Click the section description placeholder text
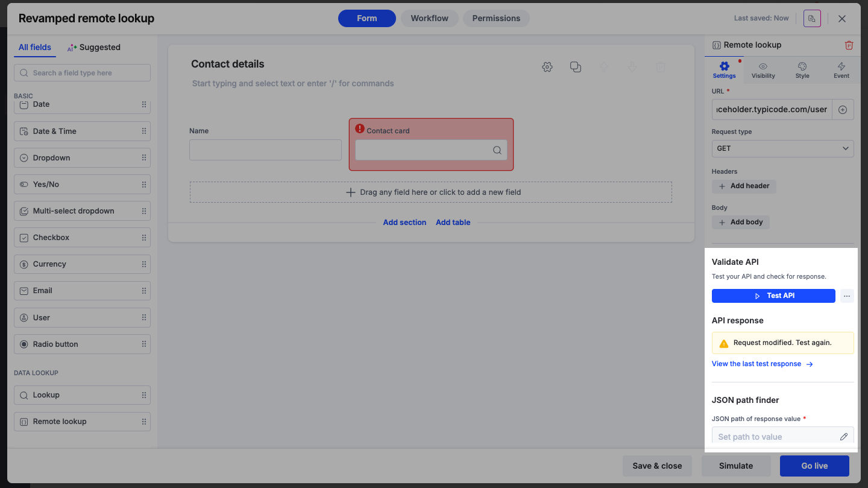This screenshot has width=868, height=488. click(x=293, y=84)
